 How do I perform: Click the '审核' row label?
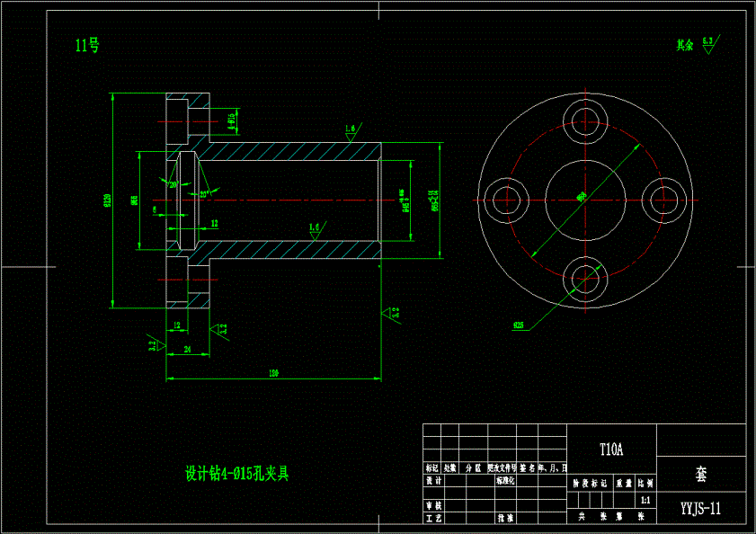433,505
